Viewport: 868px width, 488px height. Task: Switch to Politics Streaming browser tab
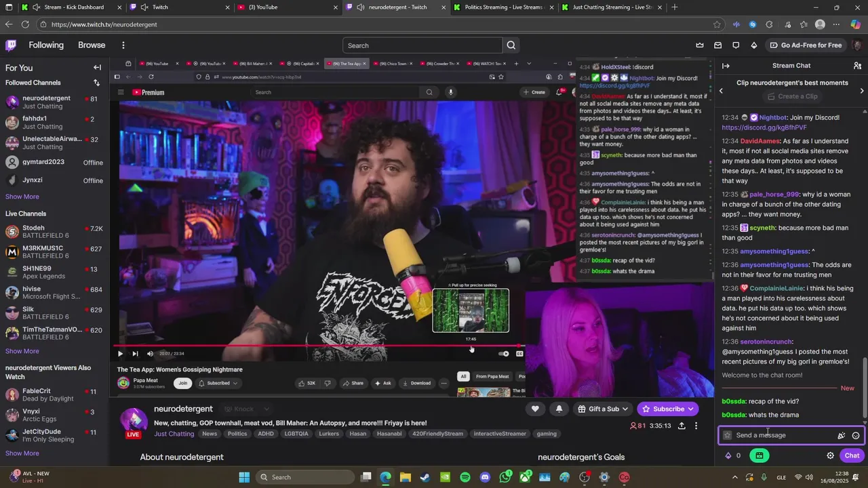tap(504, 7)
